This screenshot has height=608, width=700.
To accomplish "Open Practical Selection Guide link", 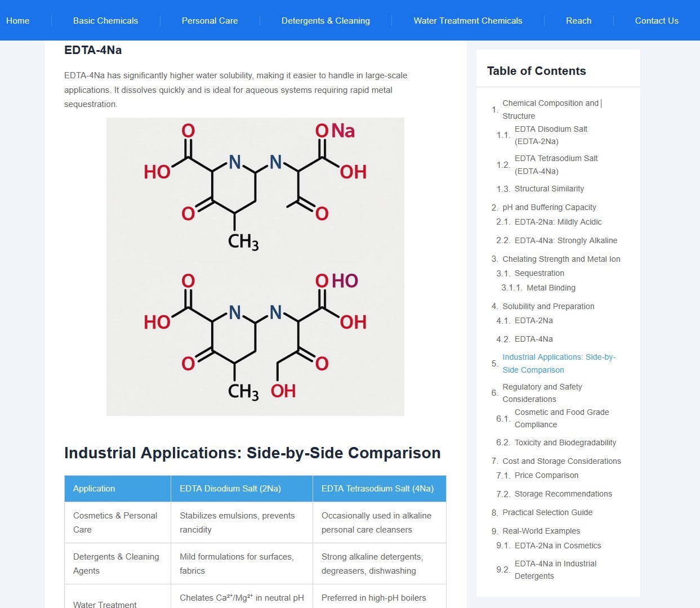I will click(x=547, y=512).
